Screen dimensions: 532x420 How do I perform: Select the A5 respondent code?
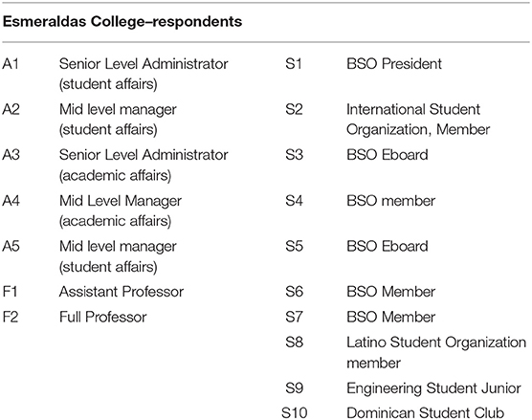coord(11,246)
